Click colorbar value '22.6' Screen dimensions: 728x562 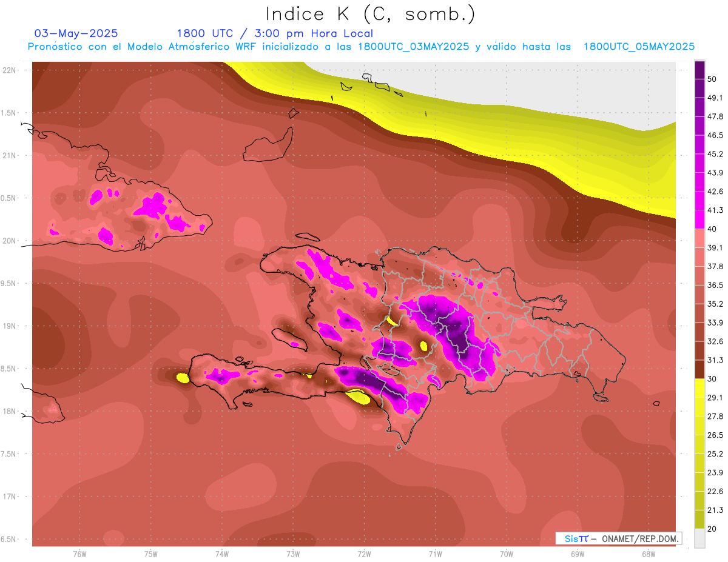pos(715,491)
